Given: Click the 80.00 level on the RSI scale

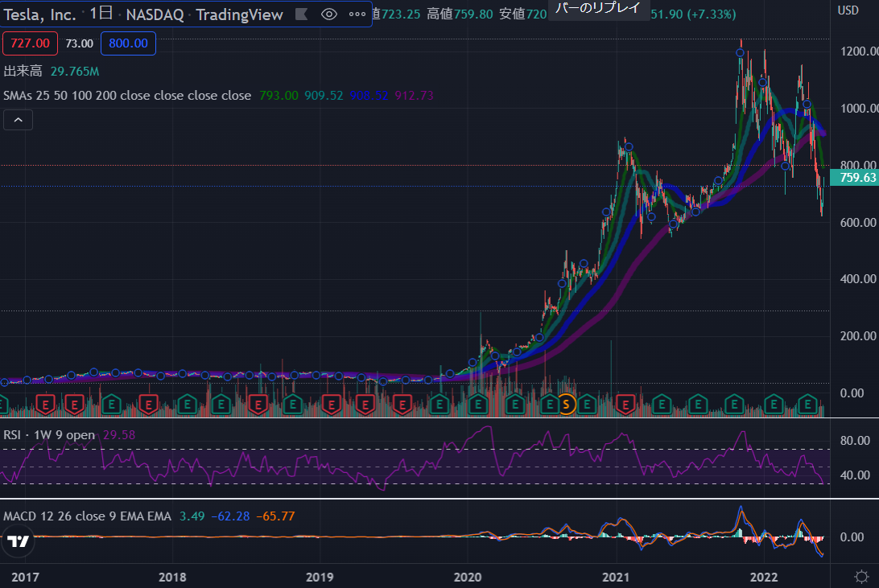Looking at the screenshot, I should tap(855, 441).
